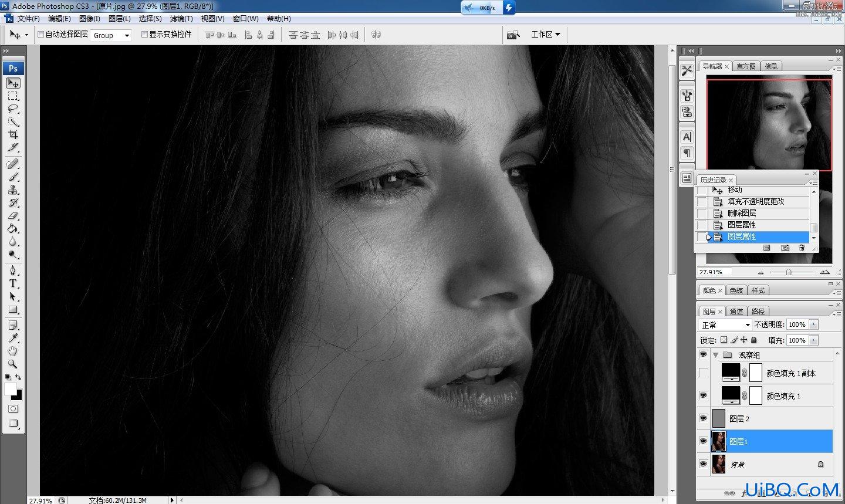Click the 背景 layer thumbnail
The image size is (845, 504).
coord(719,464)
